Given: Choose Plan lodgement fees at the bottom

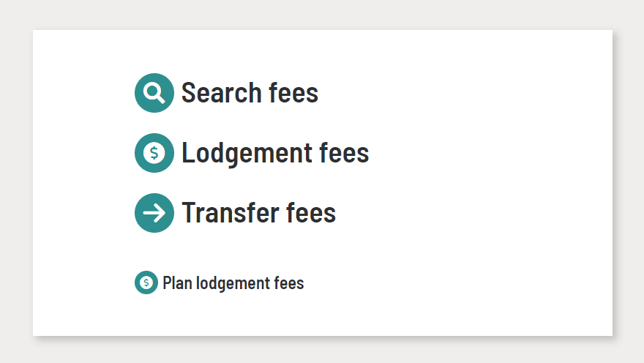Looking at the screenshot, I should point(233,283).
